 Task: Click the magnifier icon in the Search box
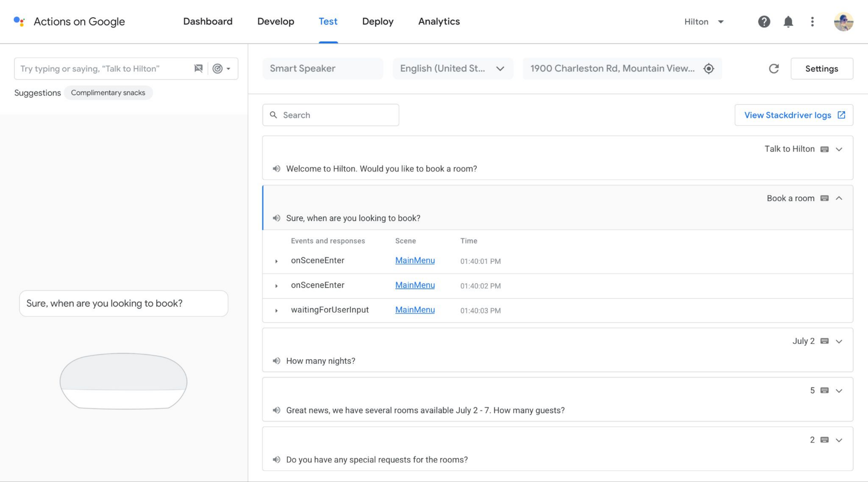(x=273, y=115)
